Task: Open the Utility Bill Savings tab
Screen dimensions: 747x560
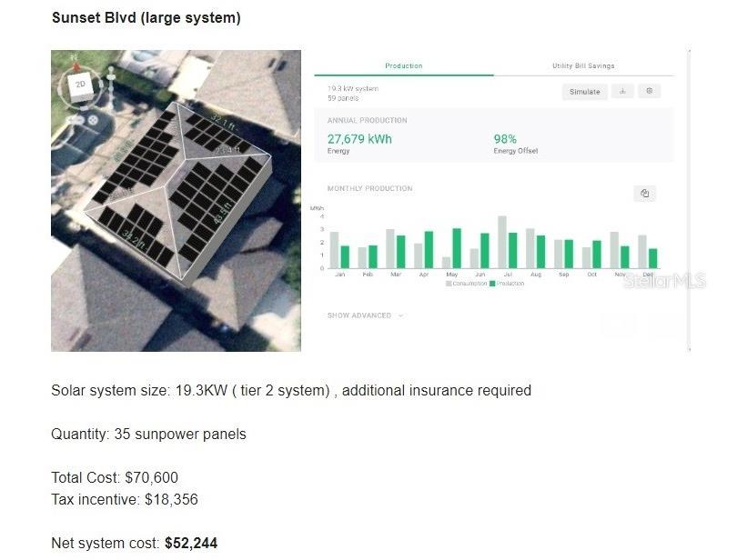Action: (583, 66)
